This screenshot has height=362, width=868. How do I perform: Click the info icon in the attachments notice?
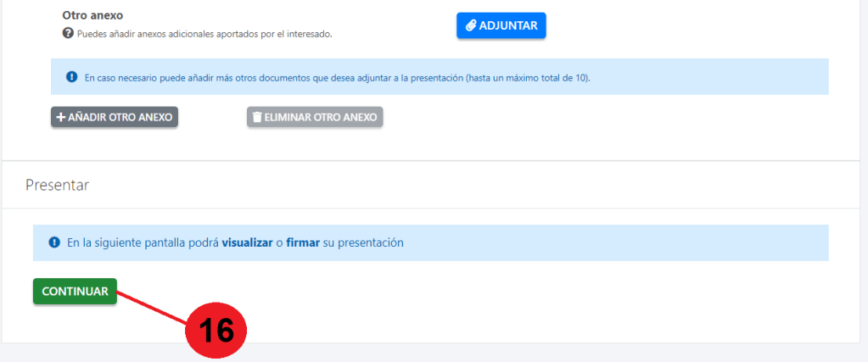pyautogui.click(x=71, y=77)
